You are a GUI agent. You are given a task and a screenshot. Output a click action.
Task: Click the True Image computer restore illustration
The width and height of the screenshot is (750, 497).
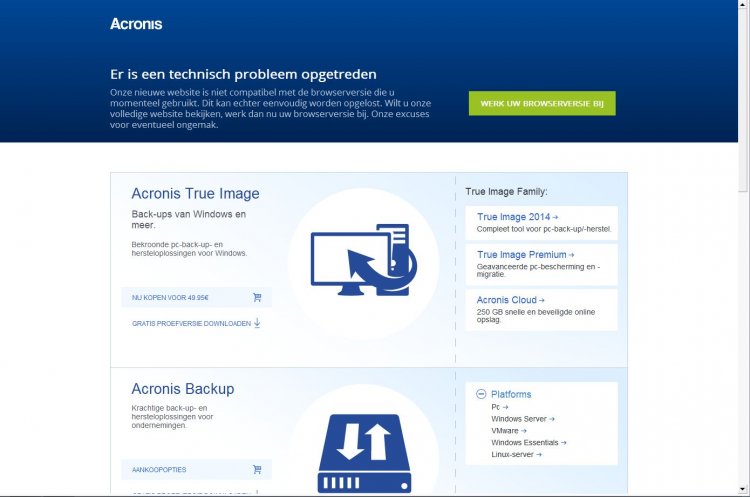tap(364, 260)
